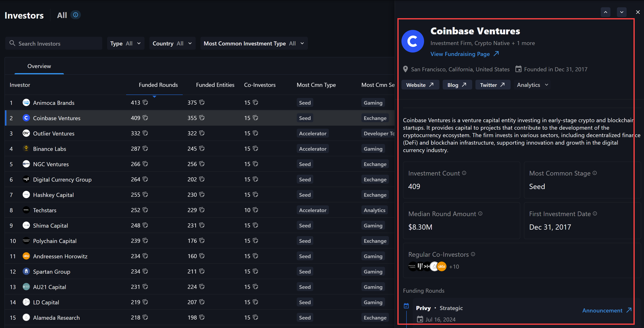Viewport: 644px width, 328px height.
Task: Open Hashkey Capital funded rounds list icon
Action: tap(145, 194)
